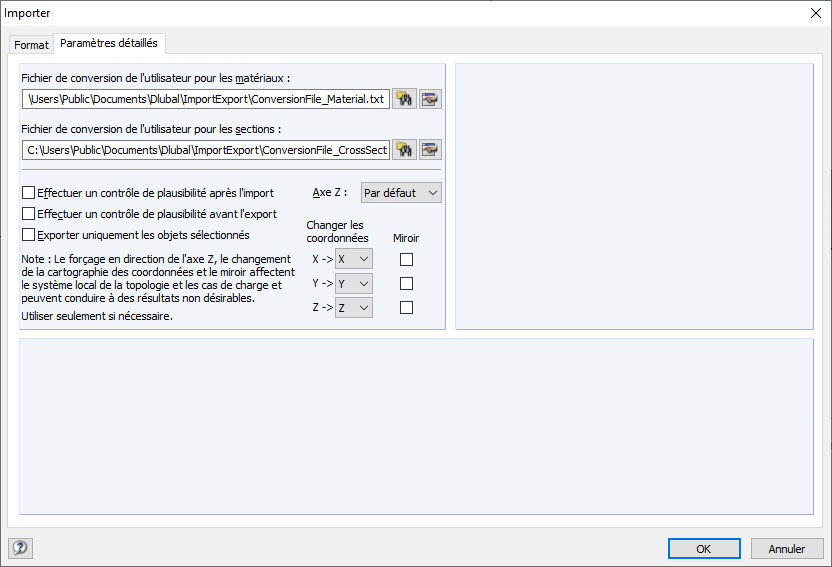Image resolution: width=832 pixels, height=567 pixels.
Task: Expand the Y coordinate mapping dropdown
Action: click(x=354, y=283)
